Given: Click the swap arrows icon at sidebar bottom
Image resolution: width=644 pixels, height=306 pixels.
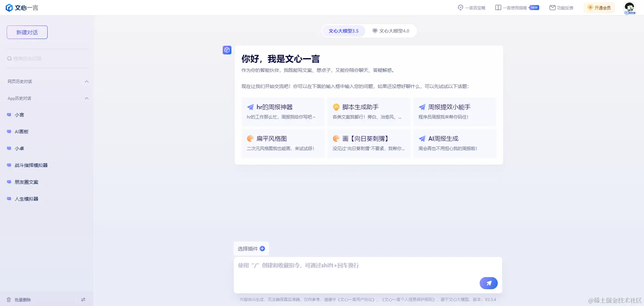Looking at the screenshot, I should pos(83,300).
